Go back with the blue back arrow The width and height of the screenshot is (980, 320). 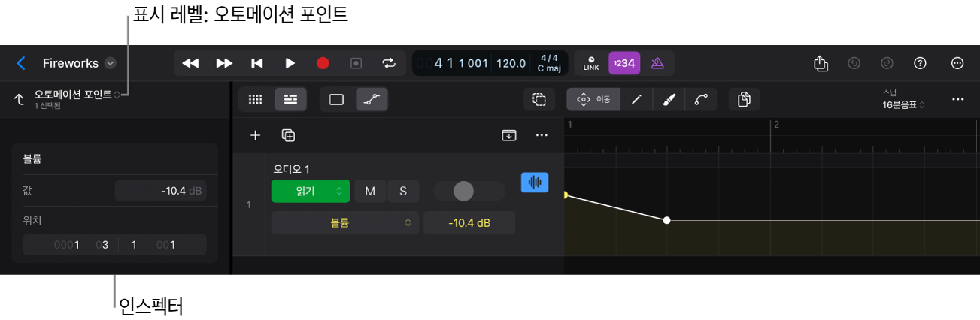21,63
